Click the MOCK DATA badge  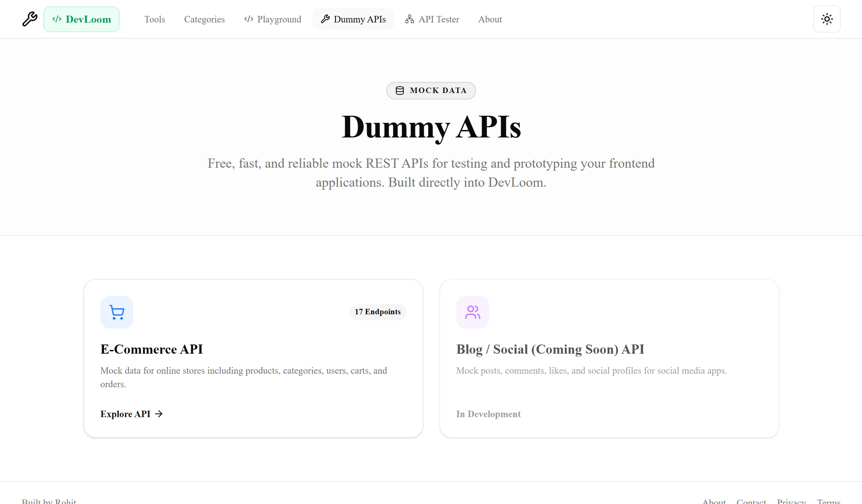(x=431, y=91)
